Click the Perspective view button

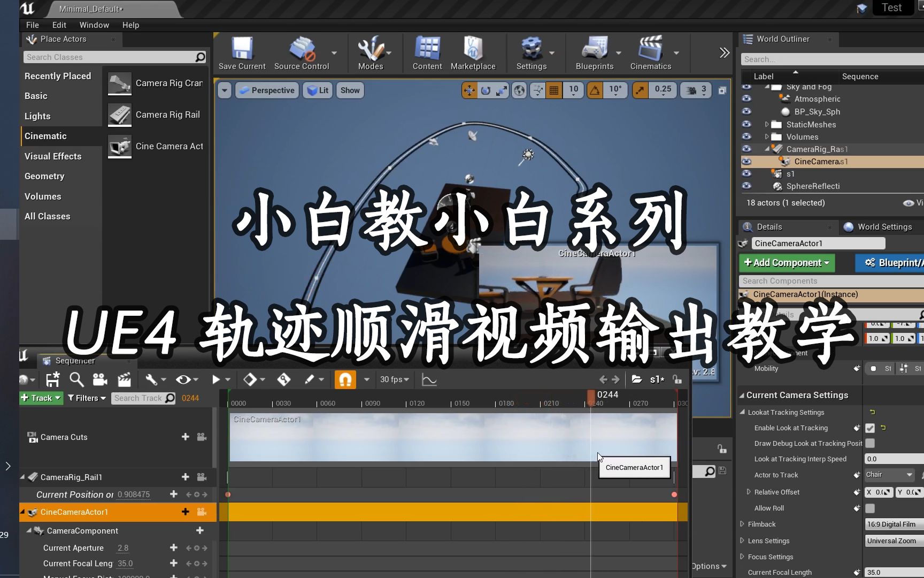coord(267,90)
